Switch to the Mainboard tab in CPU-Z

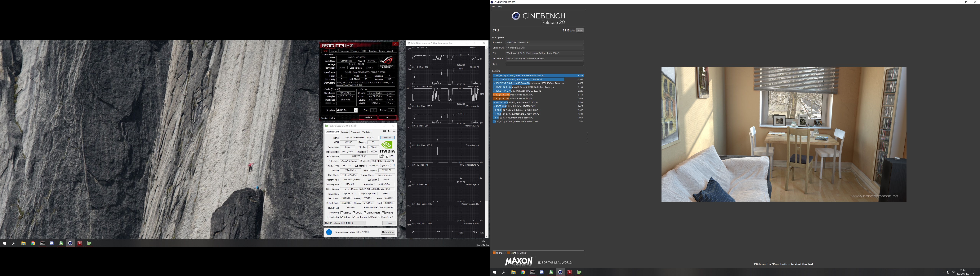(344, 51)
